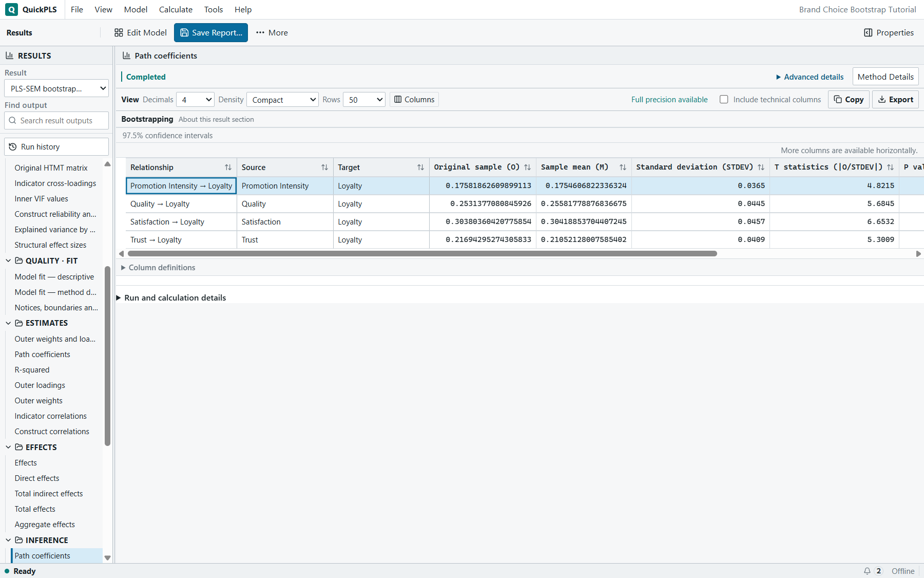
Task: Select R-squared in ESTIMATES
Action: [x=32, y=369]
